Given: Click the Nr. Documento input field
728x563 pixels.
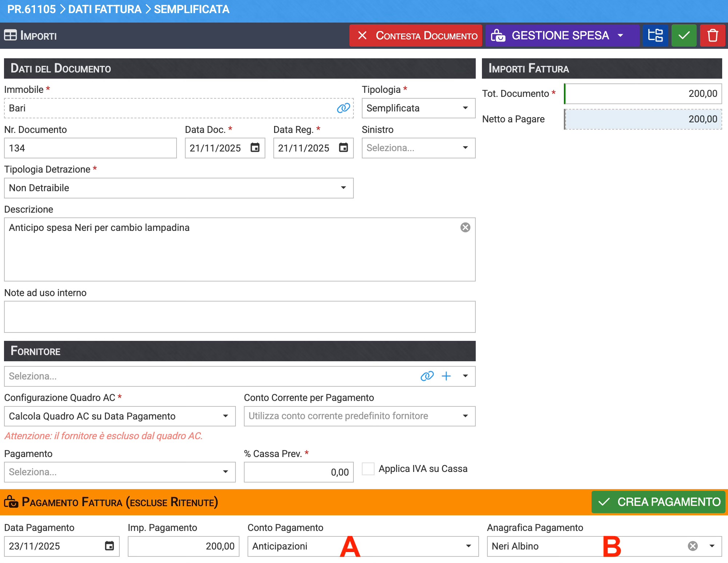Looking at the screenshot, I should [90, 148].
